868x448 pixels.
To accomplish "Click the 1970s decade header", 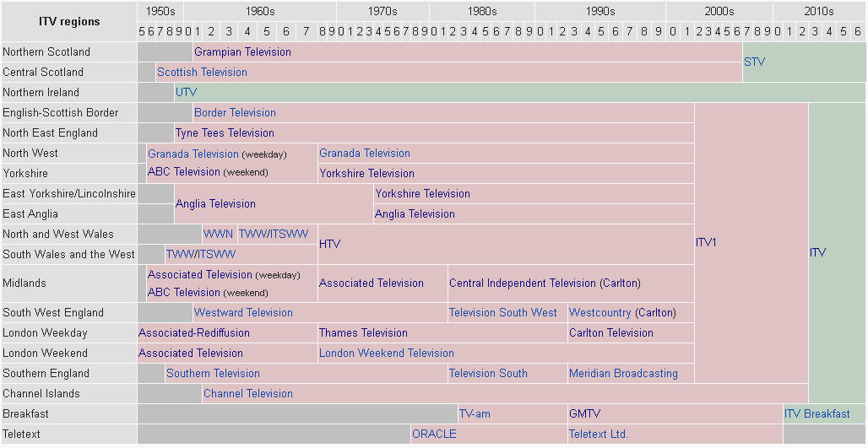I will coord(382,11).
